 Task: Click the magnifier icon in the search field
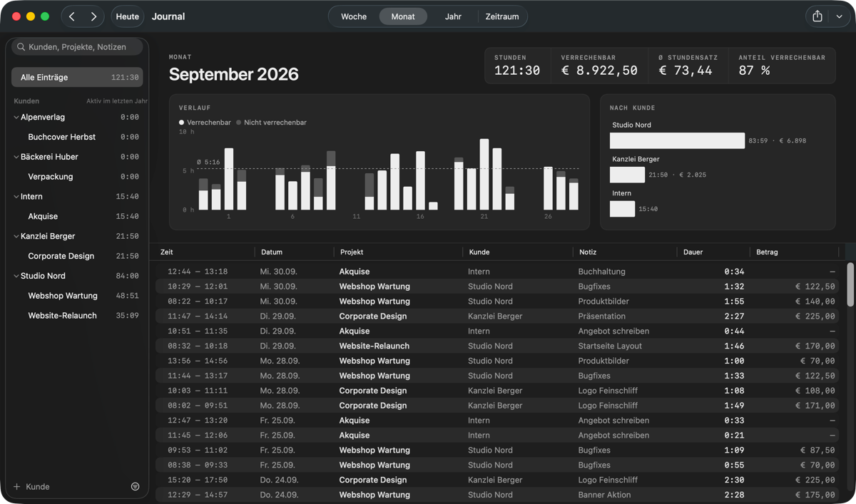coord(21,47)
